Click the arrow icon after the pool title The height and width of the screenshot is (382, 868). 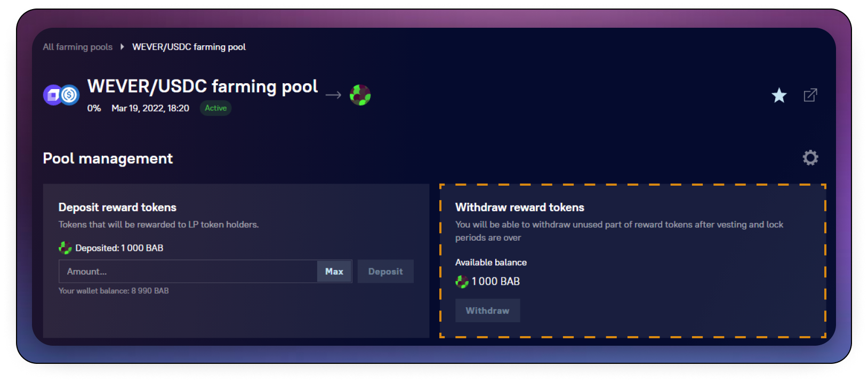pos(333,95)
